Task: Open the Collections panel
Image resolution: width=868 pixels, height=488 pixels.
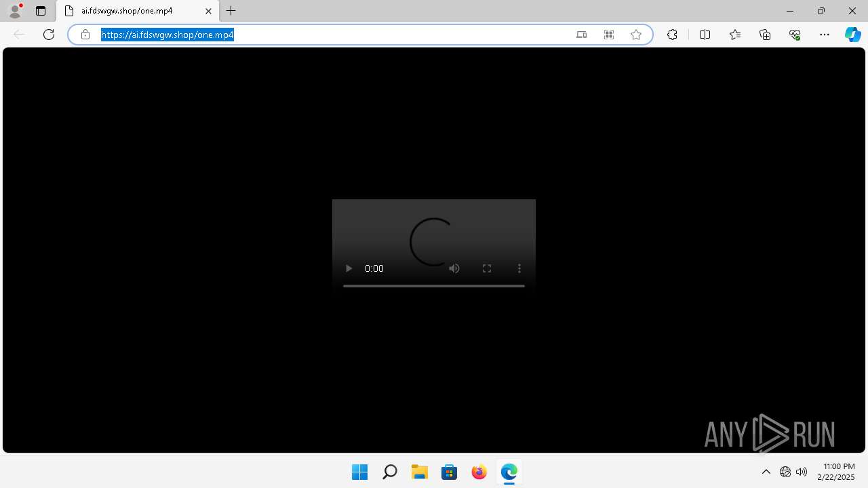Action: coord(765,35)
